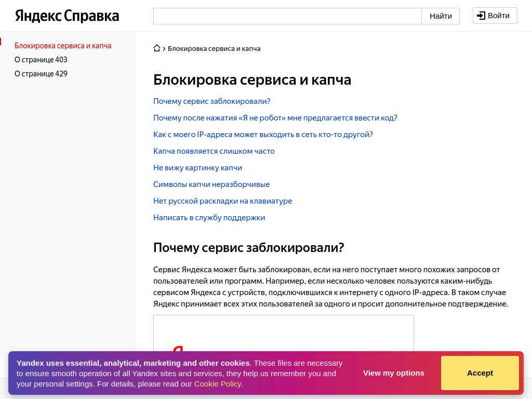This screenshot has height=399, width=532.
Task: Open link about «Я не робот» code prompt
Action: point(275,118)
